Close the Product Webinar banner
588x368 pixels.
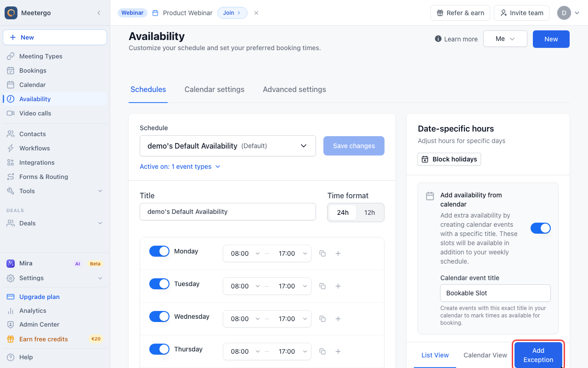point(256,13)
